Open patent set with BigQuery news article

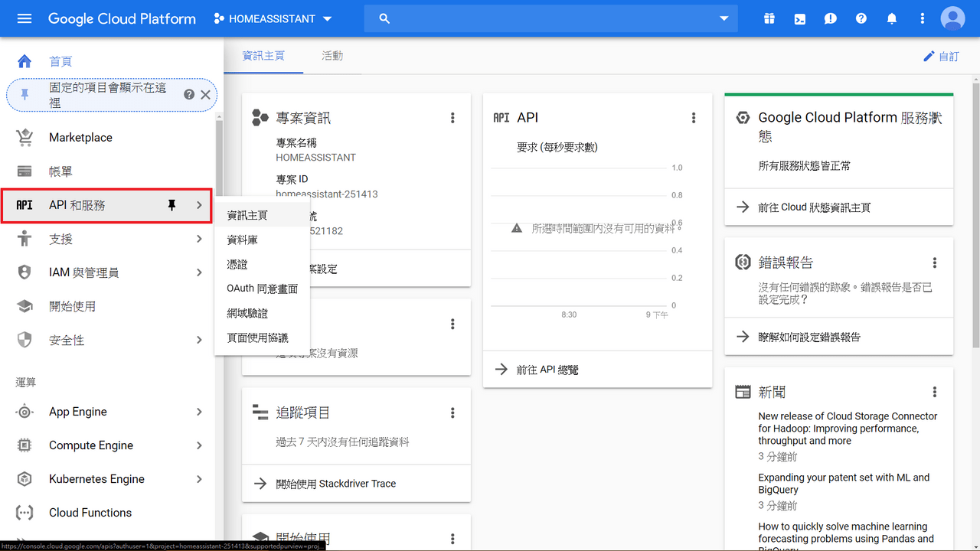tap(844, 484)
